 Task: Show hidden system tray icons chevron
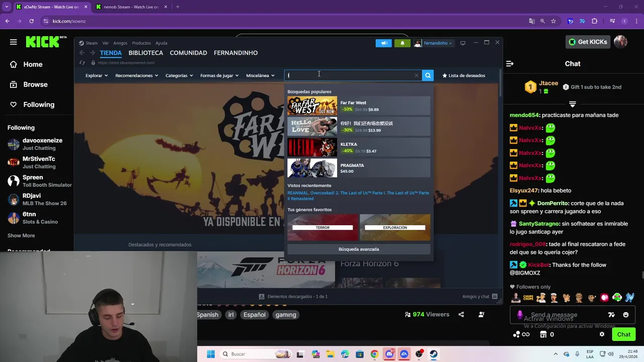555,354
